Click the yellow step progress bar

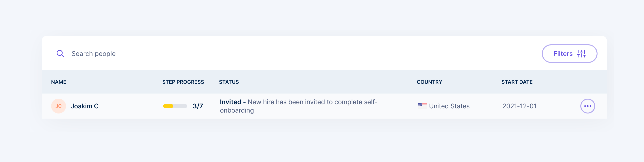pyautogui.click(x=175, y=106)
